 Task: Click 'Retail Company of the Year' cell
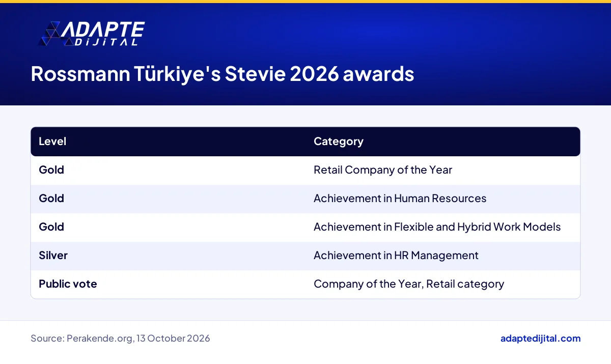pos(383,170)
